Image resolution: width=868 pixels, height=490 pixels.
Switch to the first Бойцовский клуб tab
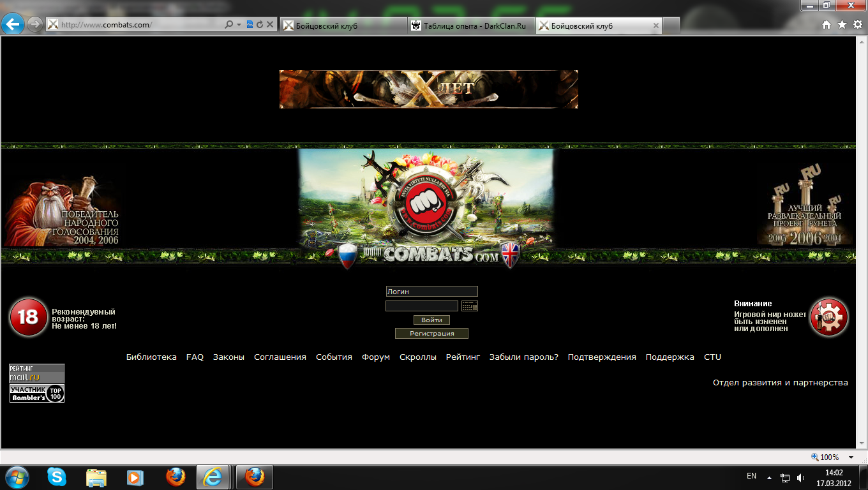click(x=343, y=26)
